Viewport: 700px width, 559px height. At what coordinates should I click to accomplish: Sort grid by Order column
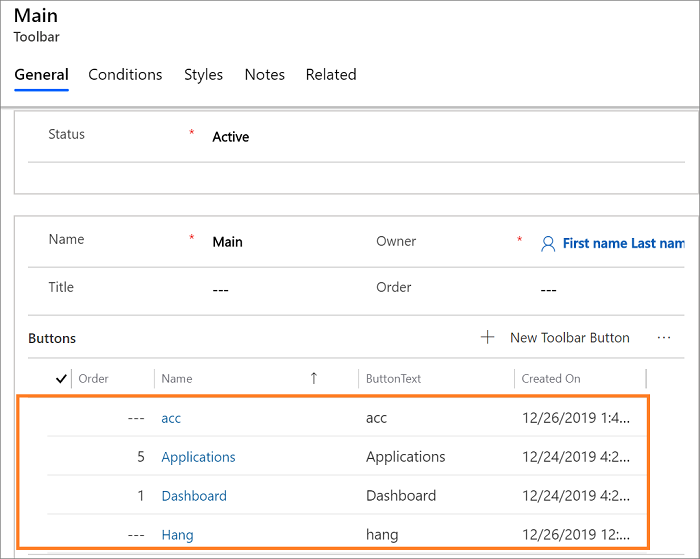pyautogui.click(x=93, y=379)
